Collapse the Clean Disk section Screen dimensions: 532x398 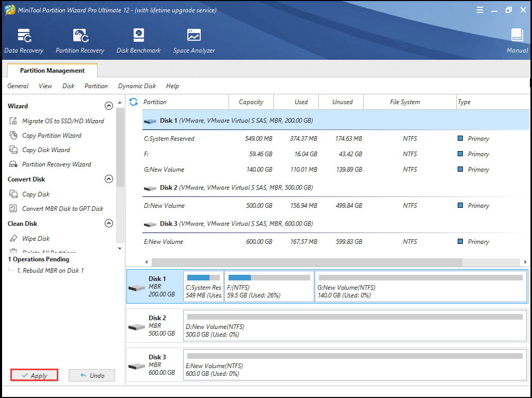point(109,223)
